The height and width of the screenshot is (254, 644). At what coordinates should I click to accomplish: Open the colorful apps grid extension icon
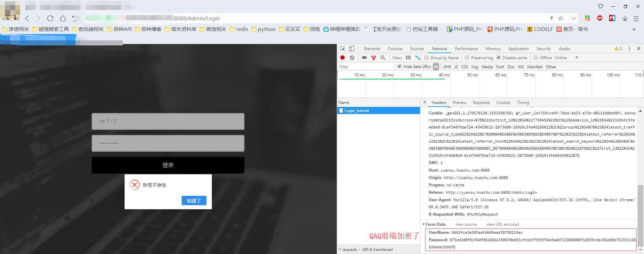pos(587,18)
